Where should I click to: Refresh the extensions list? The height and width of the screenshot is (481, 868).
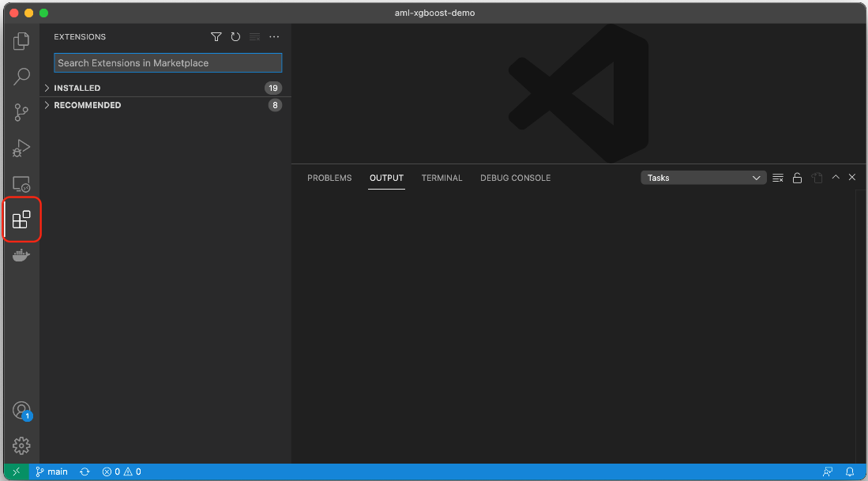pos(235,36)
